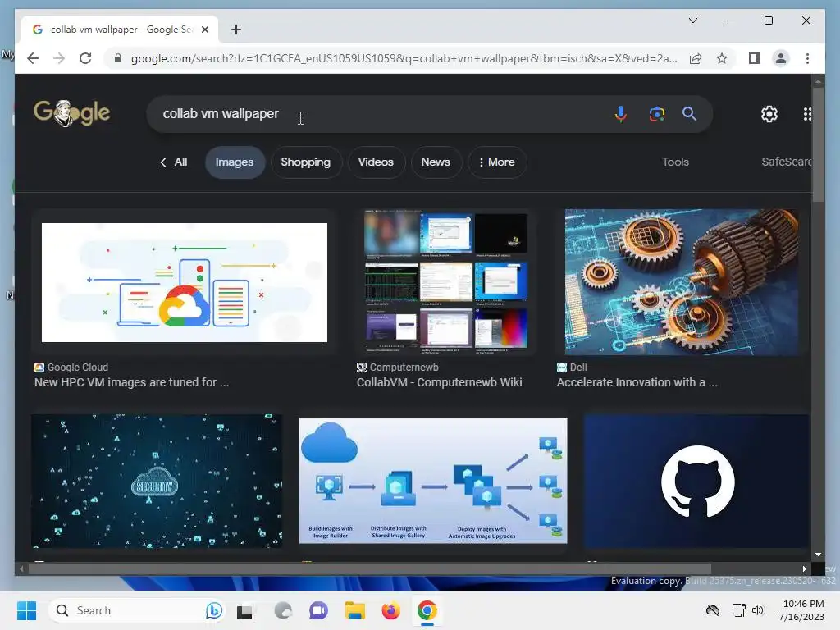Click the Chrome taskbar icon

tap(427, 610)
